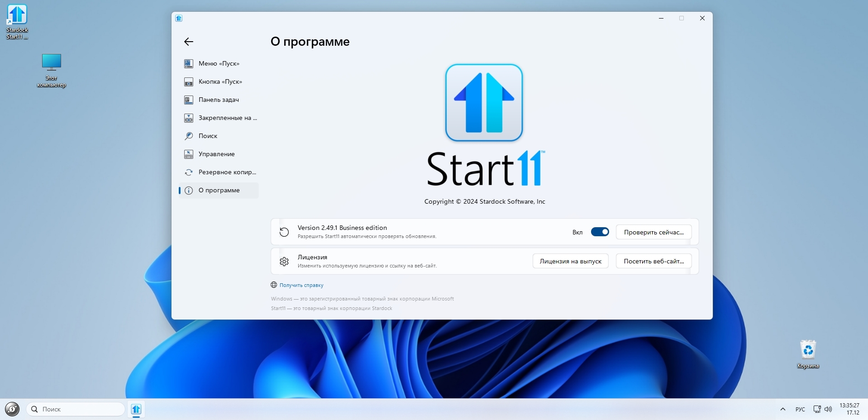Screen dimensions: 868x420
Task: Click the globe icon next to Получить справку
Action: coord(274,285)
